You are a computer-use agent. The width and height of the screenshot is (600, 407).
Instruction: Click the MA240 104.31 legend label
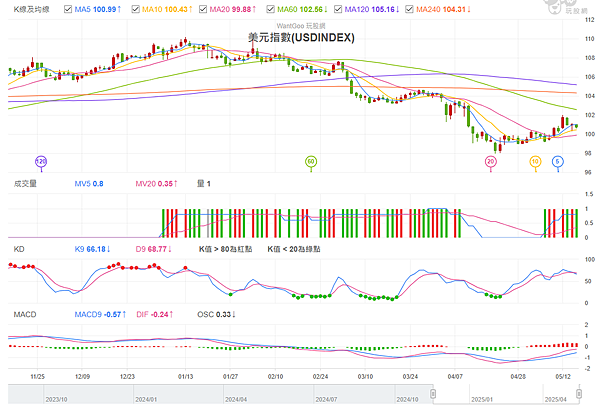tap(443, 9)
